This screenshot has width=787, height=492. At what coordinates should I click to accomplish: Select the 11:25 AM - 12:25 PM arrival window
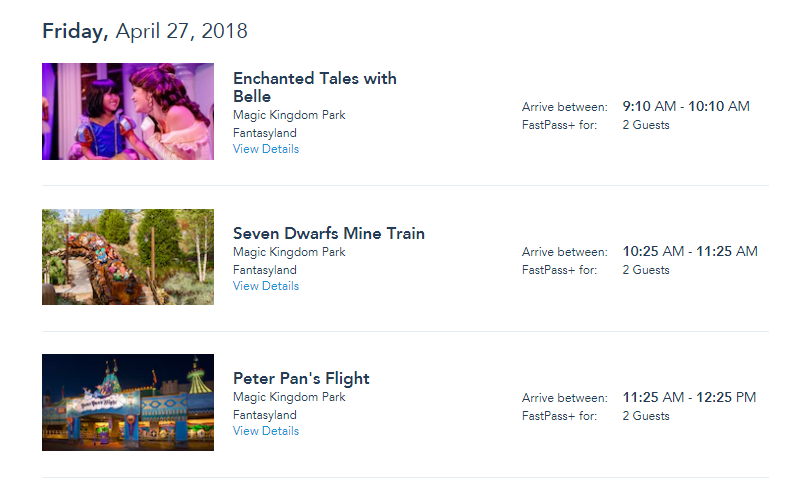tap(689, 398)
